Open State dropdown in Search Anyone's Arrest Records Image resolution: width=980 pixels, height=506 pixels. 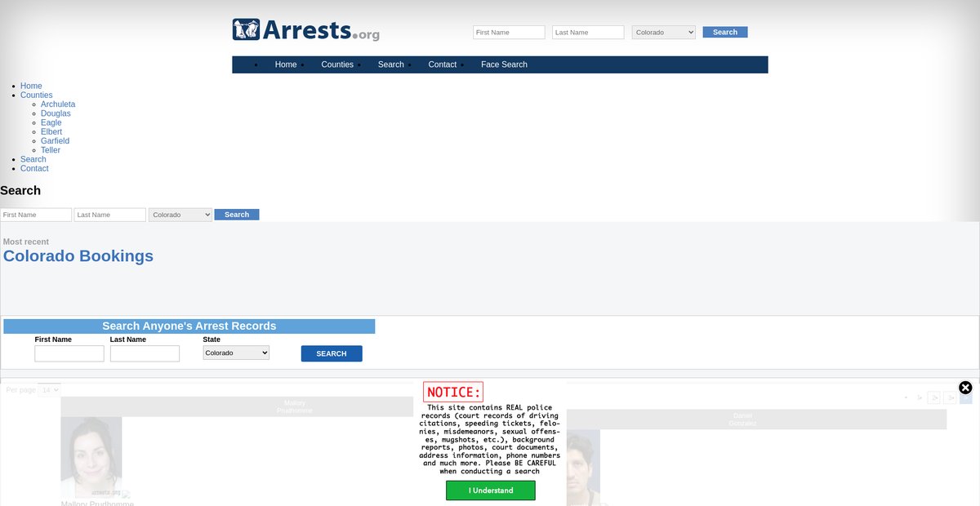[x=236, y=353]
